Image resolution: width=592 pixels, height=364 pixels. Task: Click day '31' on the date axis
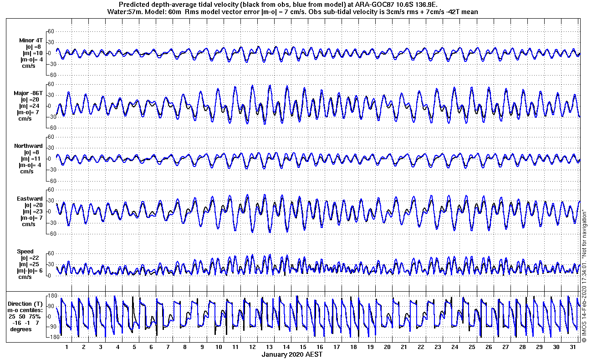coord(573,347)
